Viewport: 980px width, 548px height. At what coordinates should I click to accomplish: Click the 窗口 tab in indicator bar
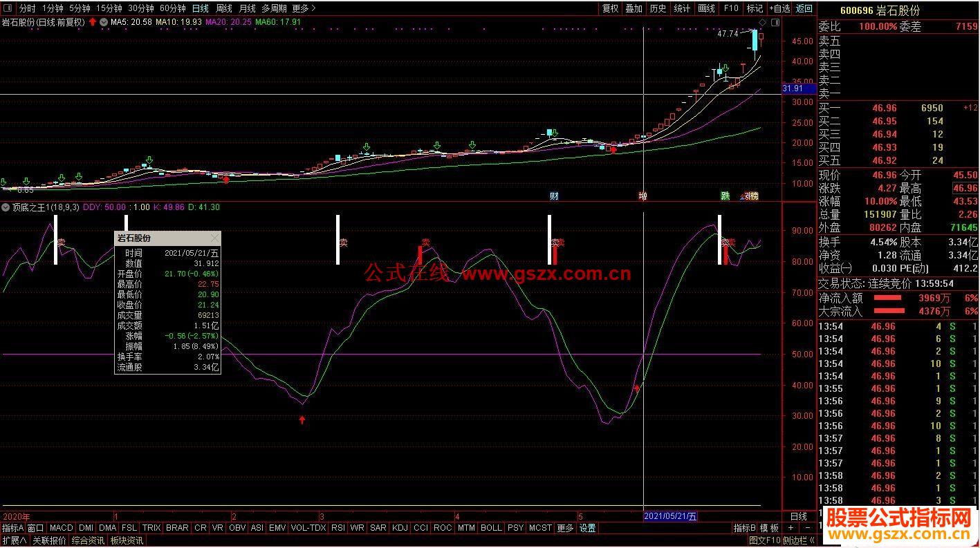pos(36,528)
